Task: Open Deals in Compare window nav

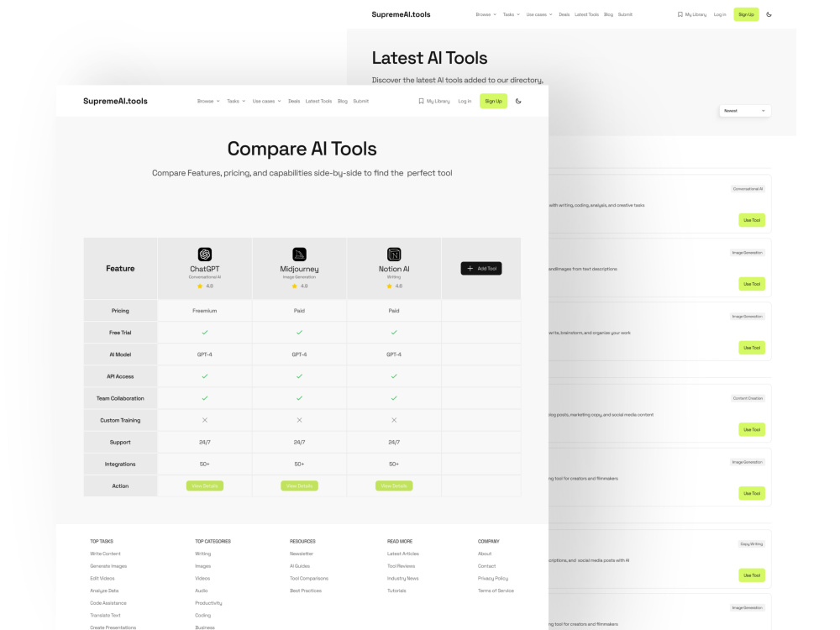Action: click(x=294, y=102)
